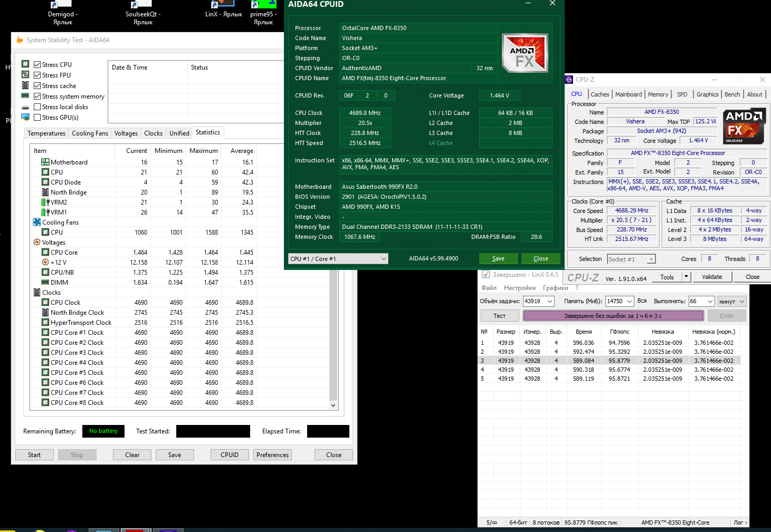The width and height of the screenshot is (771, 532).
Task: Switch to the Cooling Fans tab
Action: (x=90, y=133)
